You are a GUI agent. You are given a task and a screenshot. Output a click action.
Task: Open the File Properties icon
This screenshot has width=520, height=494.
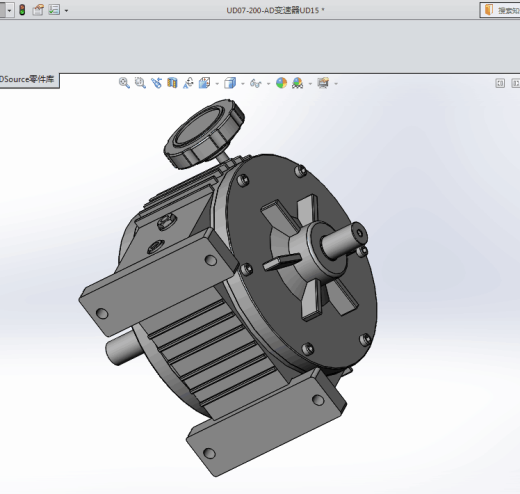click(x=38, y=10)
